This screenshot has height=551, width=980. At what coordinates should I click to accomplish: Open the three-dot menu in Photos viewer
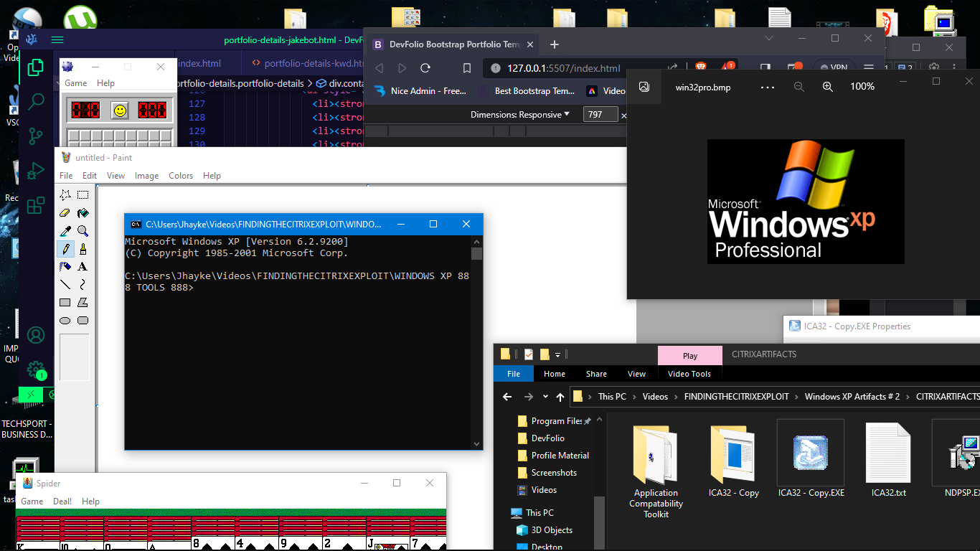(x=768, y=87)
